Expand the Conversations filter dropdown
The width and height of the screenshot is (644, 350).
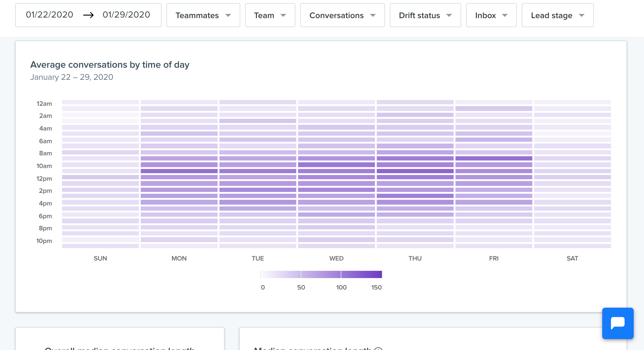(342, 15)
